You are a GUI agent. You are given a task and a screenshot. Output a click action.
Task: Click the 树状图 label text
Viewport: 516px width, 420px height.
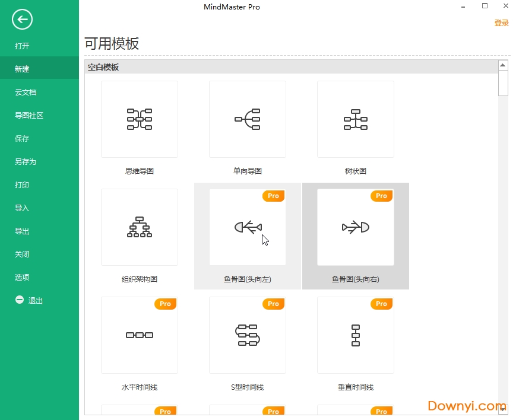point(356,171)
